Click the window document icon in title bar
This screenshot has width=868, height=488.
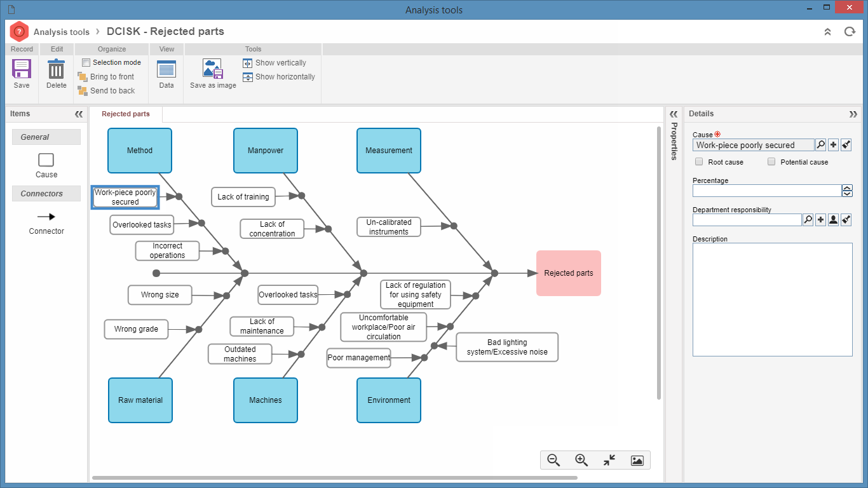tap(11, 10)
